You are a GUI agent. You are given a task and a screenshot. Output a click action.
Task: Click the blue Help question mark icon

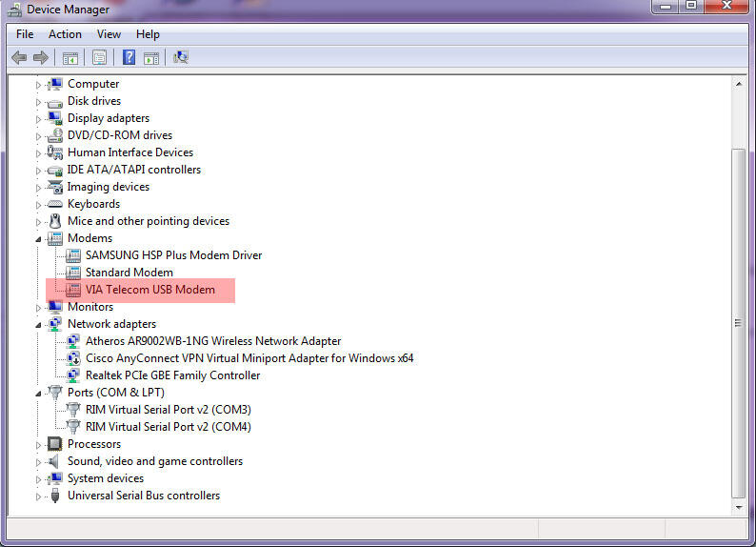[x=129, y=58]
